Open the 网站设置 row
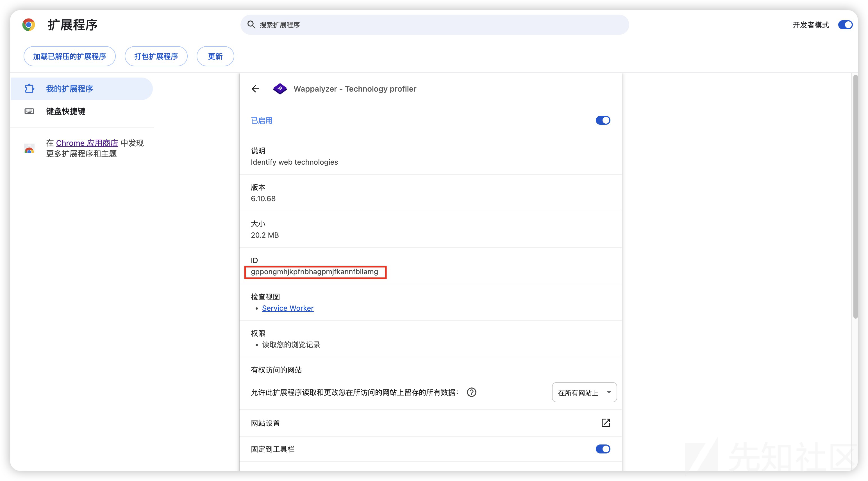The width and height of the screenshot is (868, 481). (x=430, y=423)
